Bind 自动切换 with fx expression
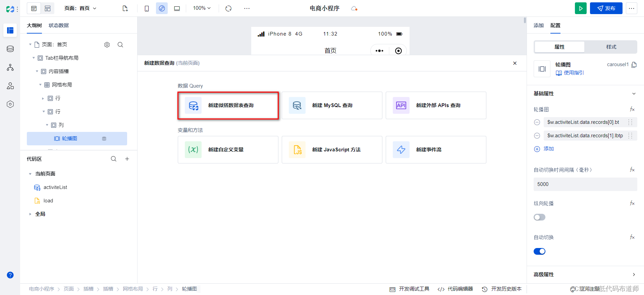The image size is (644, 295). point(632,237)
